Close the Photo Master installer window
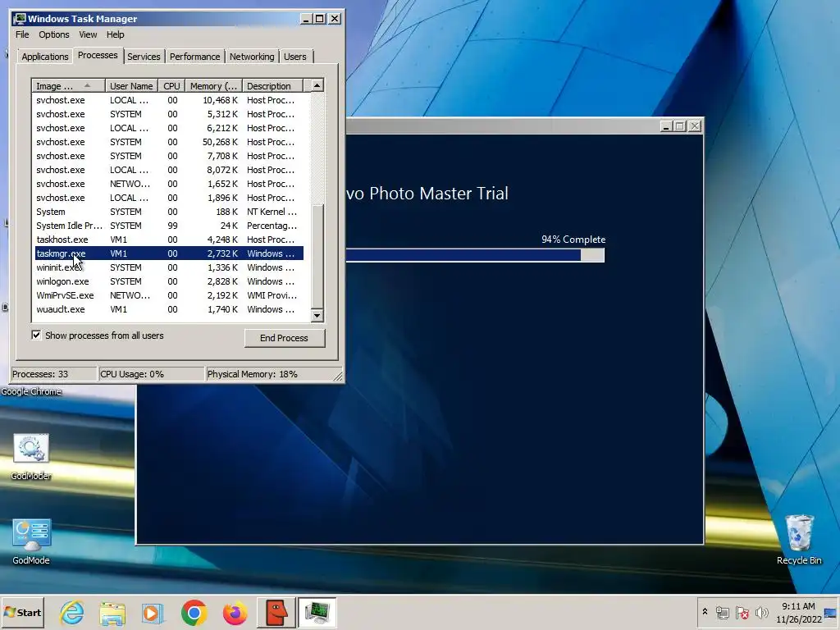 pyautogui.click(x=694, y=126)
